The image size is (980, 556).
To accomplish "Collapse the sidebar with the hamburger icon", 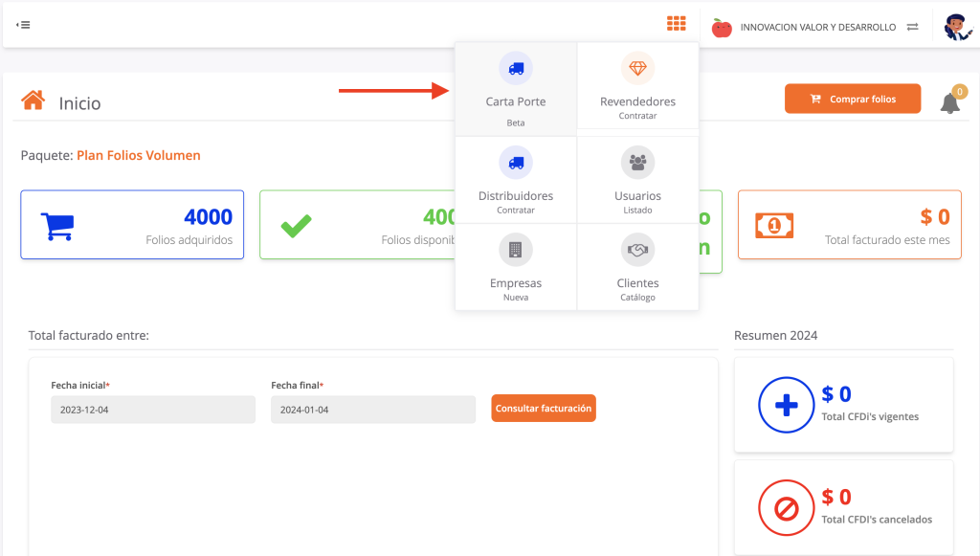I will pos(23,25).
